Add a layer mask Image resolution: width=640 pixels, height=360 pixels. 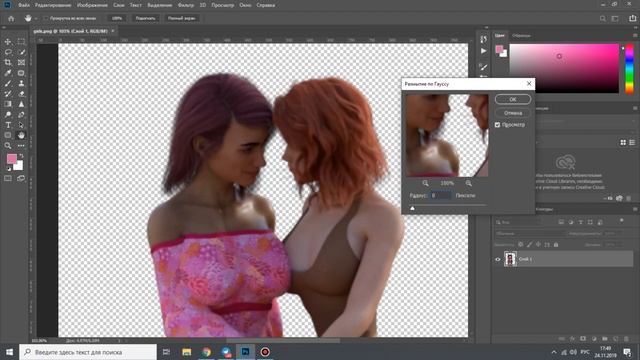583,339
